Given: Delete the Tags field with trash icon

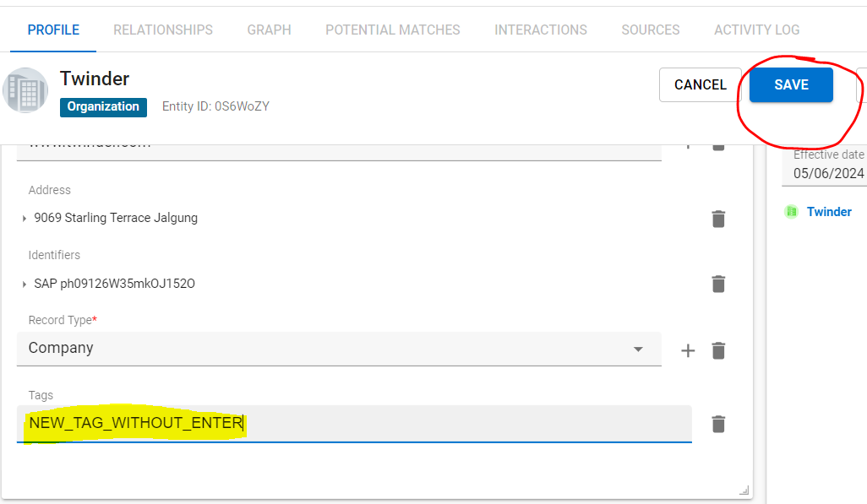Looking at the screenshot, I should tap(718, 424).
